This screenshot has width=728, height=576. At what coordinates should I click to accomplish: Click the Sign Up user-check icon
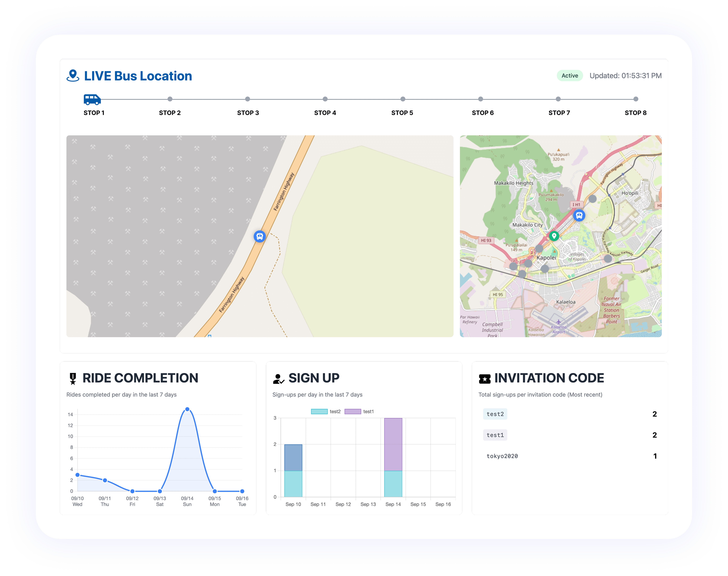(279, 379)
